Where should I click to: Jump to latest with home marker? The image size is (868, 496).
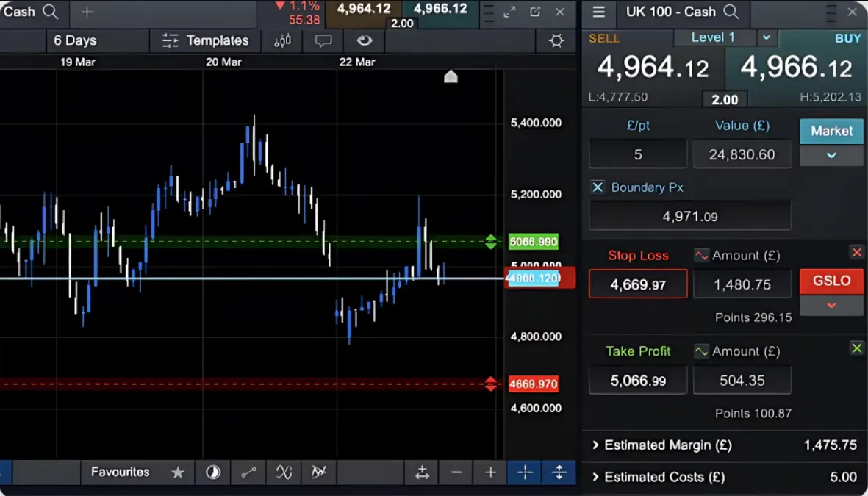pyautogui.click(x=451, y=76)
